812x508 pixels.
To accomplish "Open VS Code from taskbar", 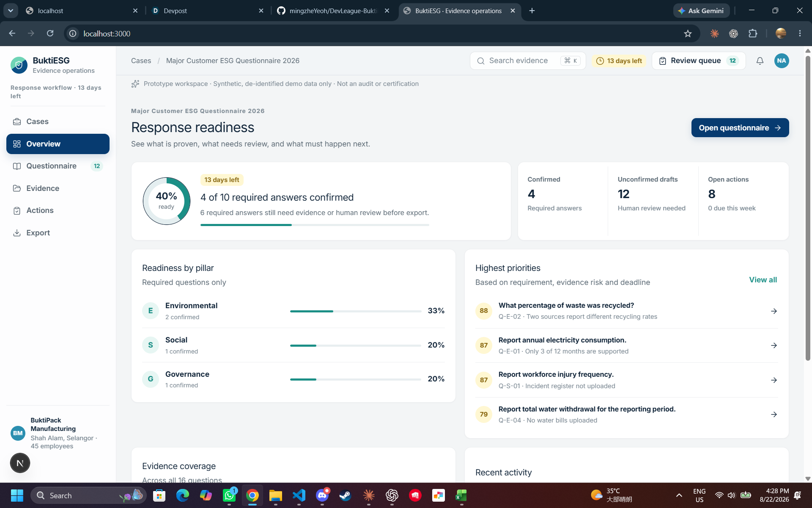I will pyautogui.click(x=299, y=495).
